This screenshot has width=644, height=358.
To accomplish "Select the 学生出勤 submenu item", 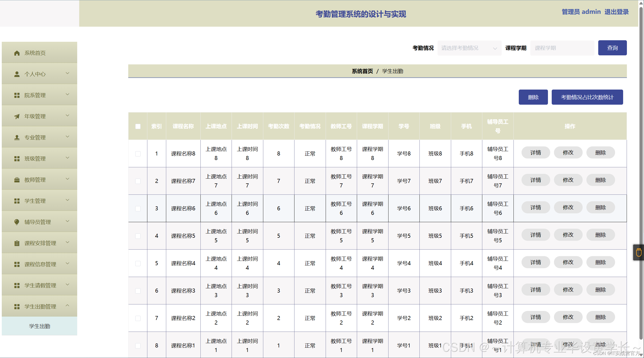I will (x=39, y=326).
